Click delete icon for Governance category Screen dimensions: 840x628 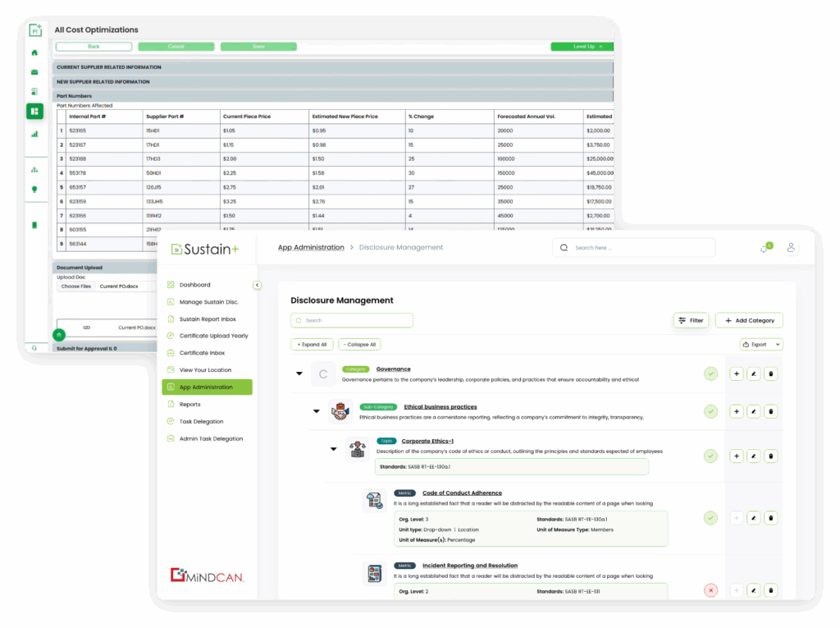click(x=770, y=374)
